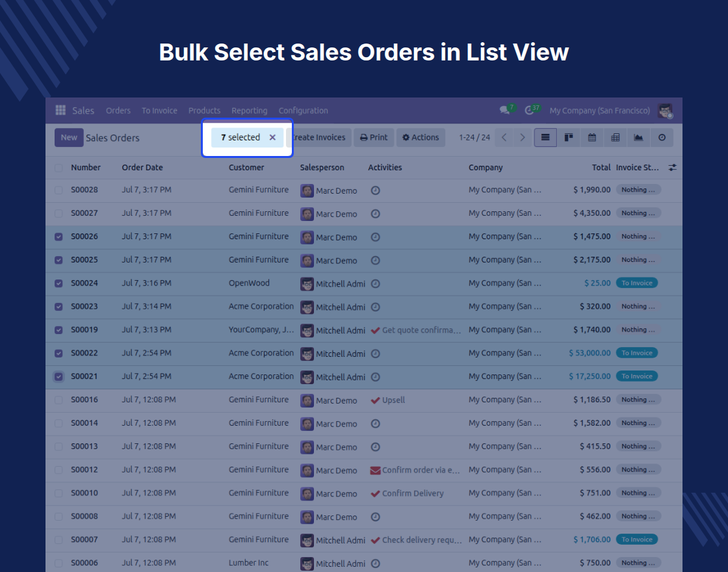Clear the 7 selected records with X
The height and width of the screenshot is (572, 728).
pyautogui.click(x=272, y=137)
